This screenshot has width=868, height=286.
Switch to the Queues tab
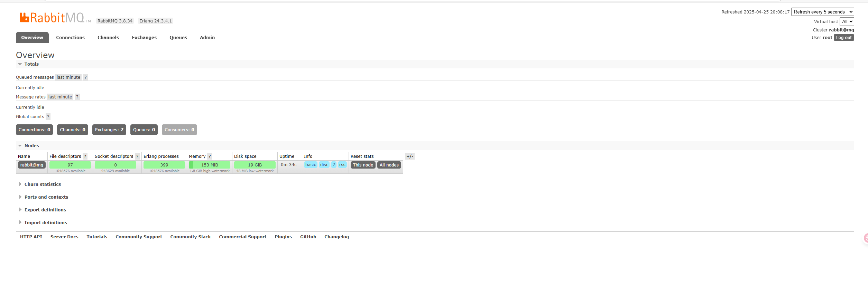click(178, 38)
